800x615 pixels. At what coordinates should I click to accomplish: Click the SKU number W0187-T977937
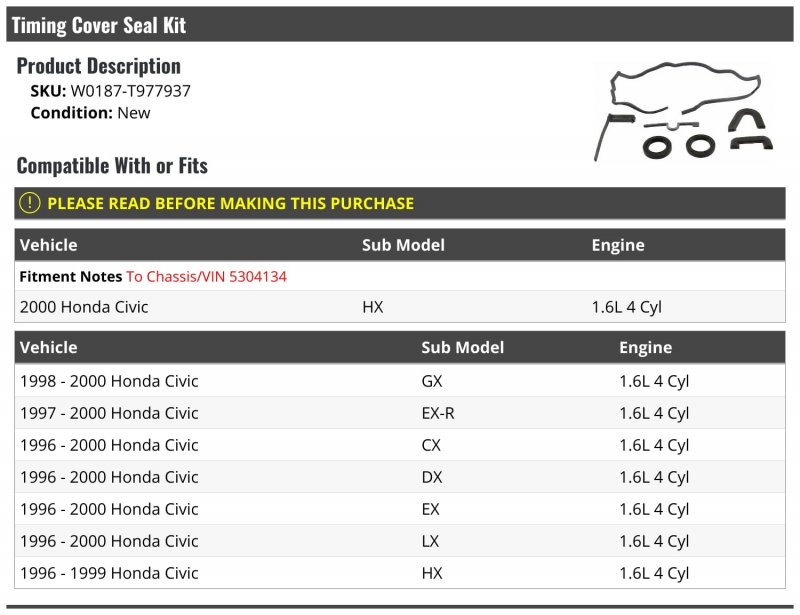pyautogui.click(x=130, y=91)
